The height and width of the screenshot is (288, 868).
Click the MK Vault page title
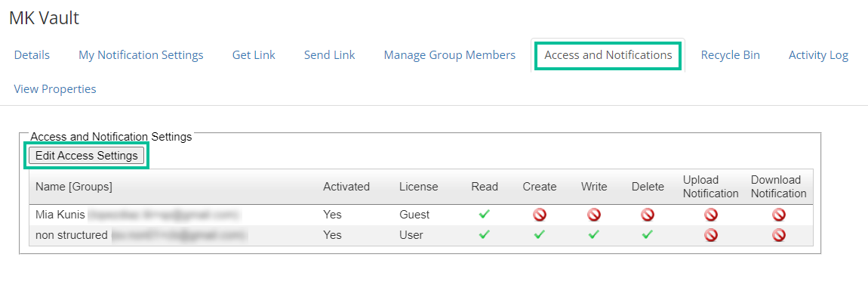[45, 17]
